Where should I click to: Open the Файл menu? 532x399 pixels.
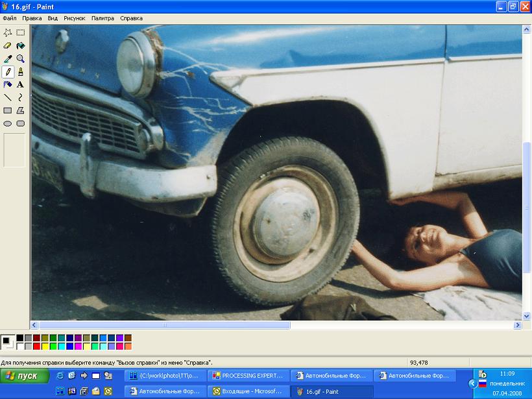(9, 18)
